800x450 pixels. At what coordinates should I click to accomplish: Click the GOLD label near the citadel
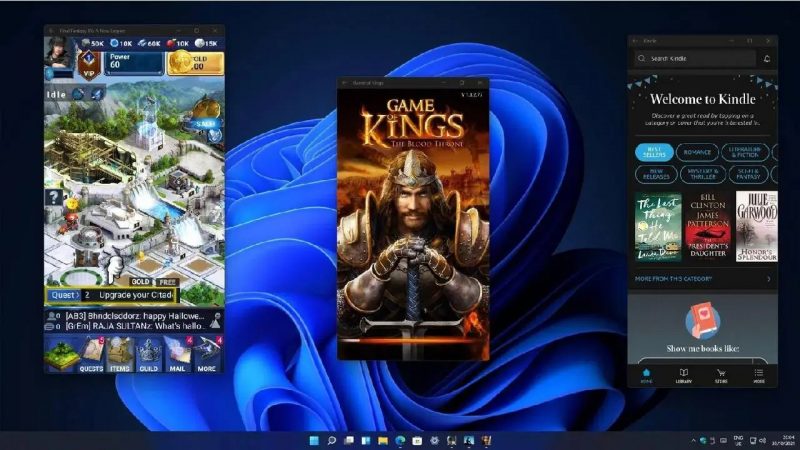140,282
